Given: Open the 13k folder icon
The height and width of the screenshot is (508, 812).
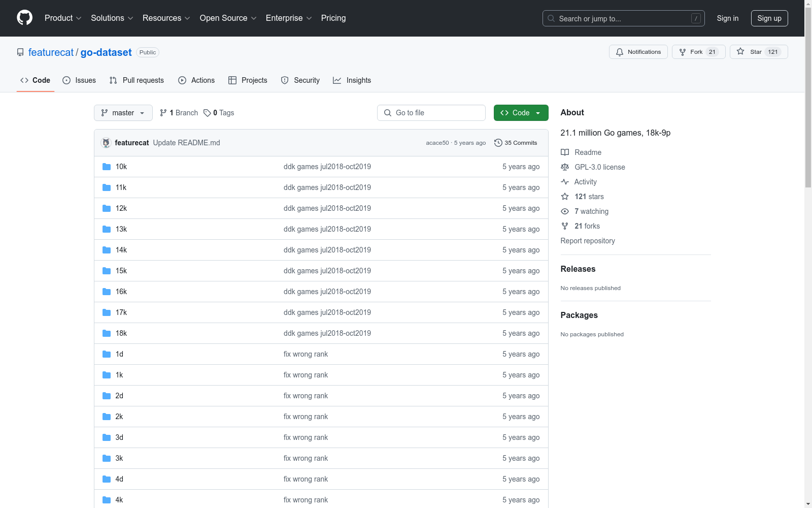Looking at the screenshot, I should tap(107, 229).
